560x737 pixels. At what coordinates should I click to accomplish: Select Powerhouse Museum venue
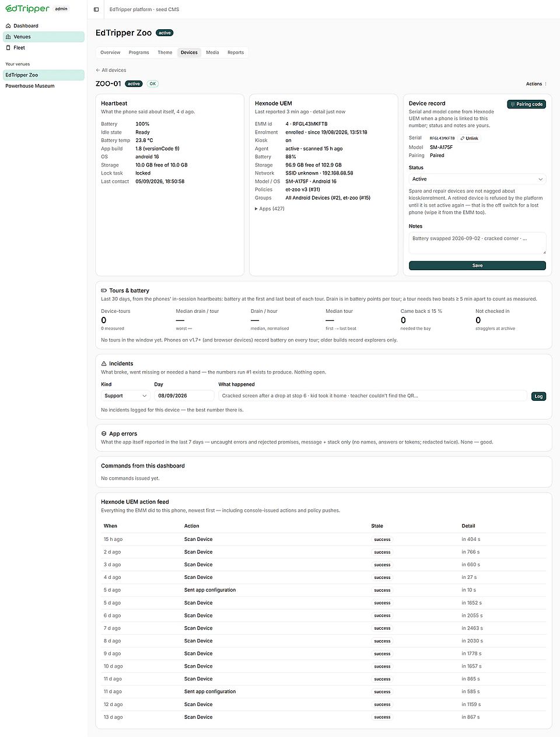44,86
